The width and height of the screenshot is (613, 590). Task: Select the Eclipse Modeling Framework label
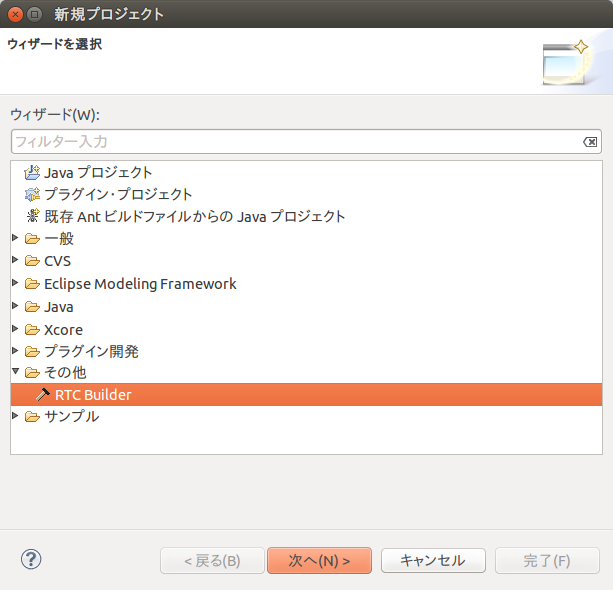pos(140,284)
